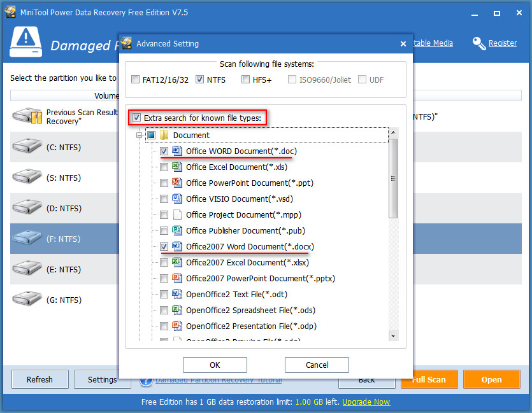Click the file type list scrollbar thumb
Image resolution: width=532 pixels, height=413 pixels.
click(x=393, y=178)
